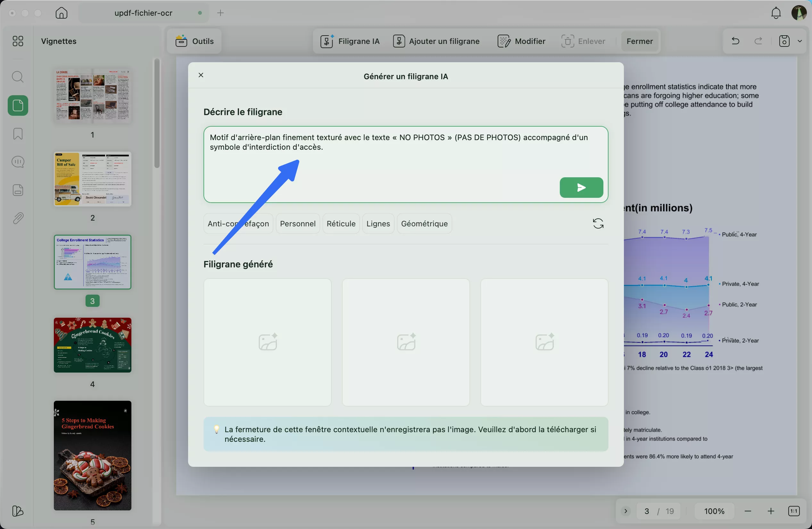Click the green send arrow button
812x529 pixels.
tap(581, 187)
